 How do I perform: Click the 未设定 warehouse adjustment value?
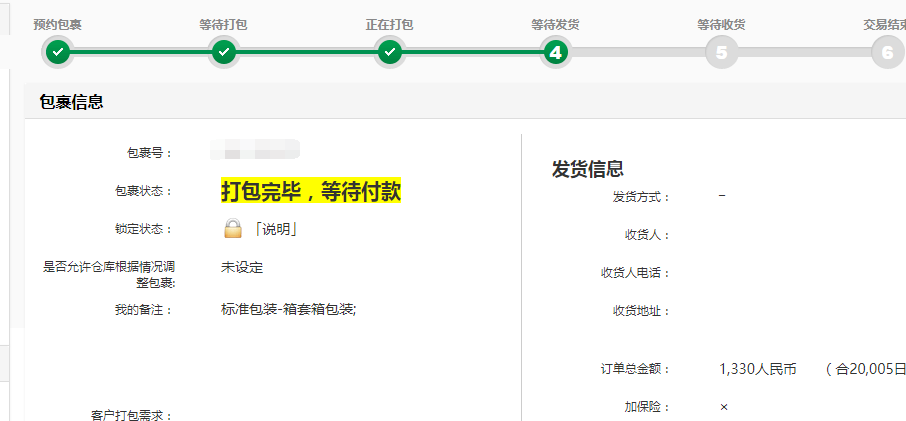(x=242, y=267)
